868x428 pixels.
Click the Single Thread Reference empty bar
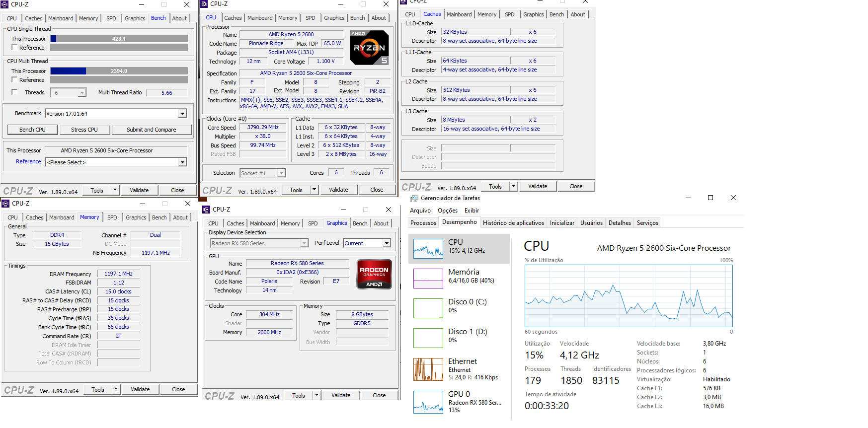coord(119,48)
